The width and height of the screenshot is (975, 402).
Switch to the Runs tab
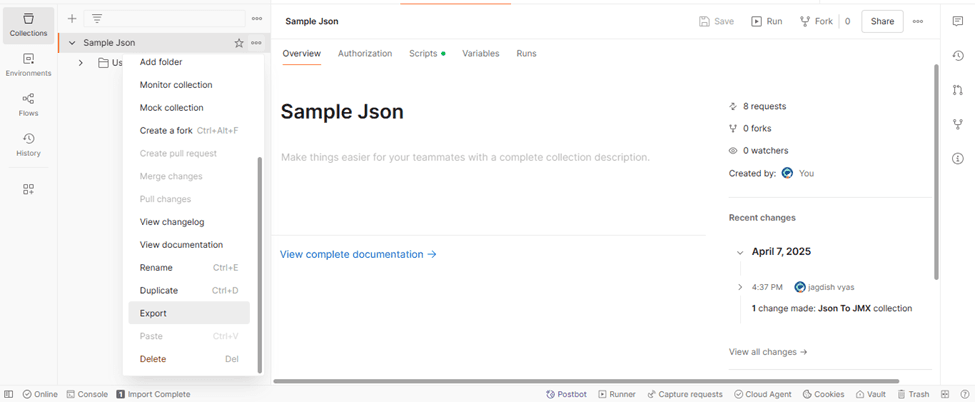(526, 54)
